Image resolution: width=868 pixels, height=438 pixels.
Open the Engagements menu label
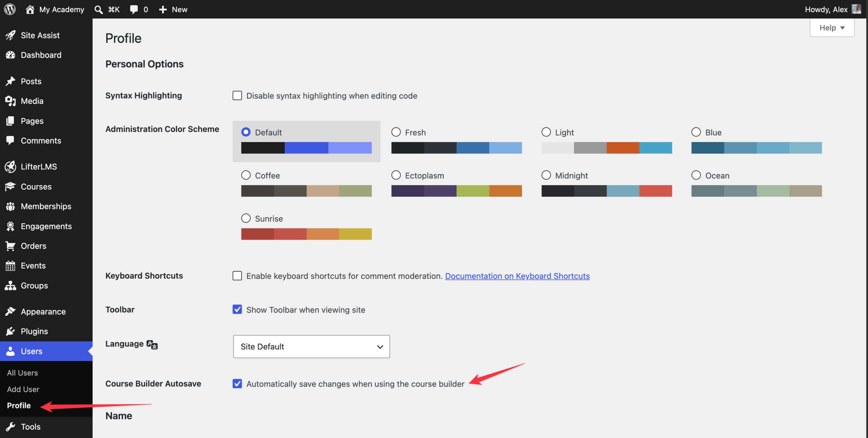pos(46,226)
